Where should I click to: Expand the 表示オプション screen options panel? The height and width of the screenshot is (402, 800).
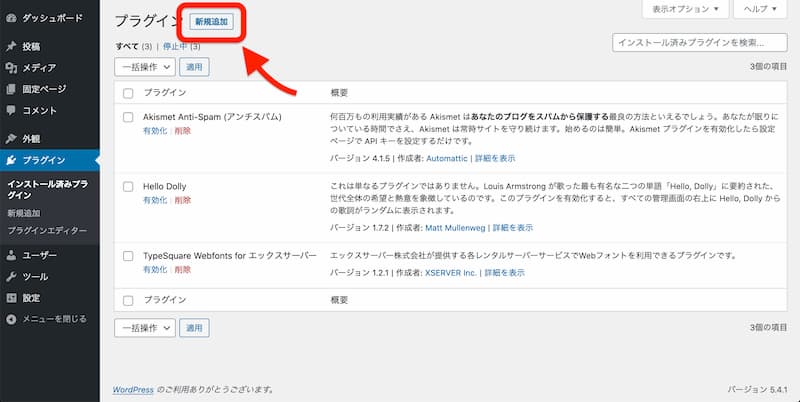685,9
